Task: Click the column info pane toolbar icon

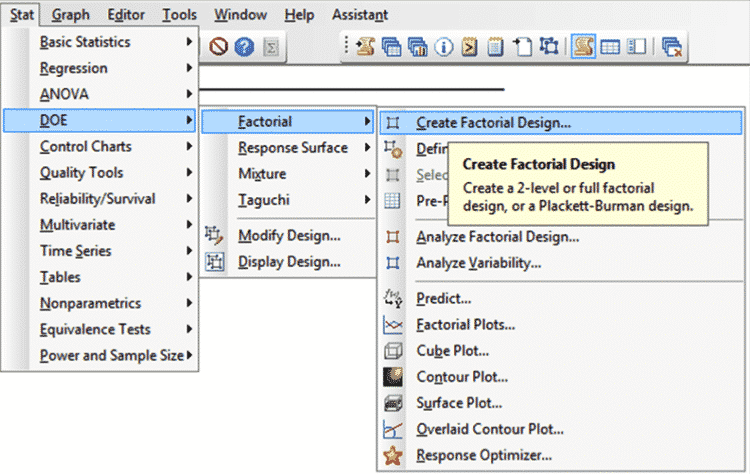Action: (x=636, y=46)
